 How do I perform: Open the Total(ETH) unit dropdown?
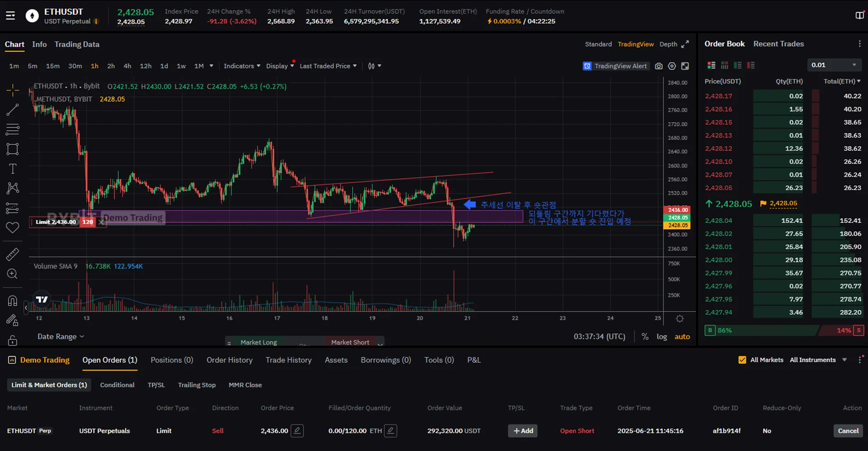click(x=842, y=81)
